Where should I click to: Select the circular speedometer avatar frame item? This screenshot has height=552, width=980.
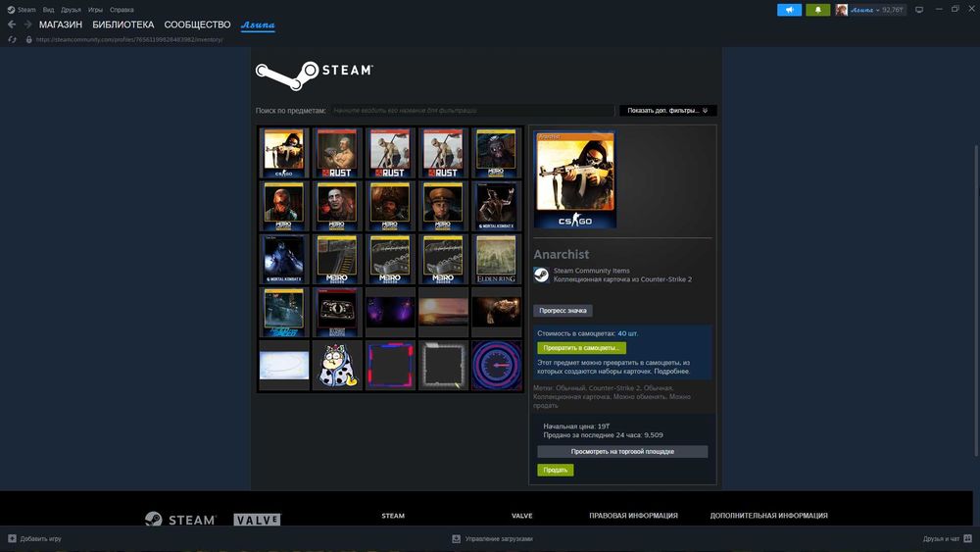[496, 365]
